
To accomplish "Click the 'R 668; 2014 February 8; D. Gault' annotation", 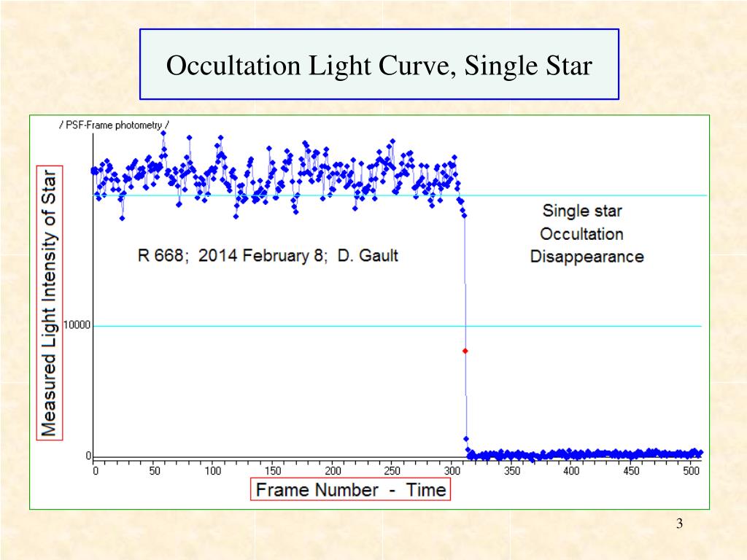I will [268, 256].
